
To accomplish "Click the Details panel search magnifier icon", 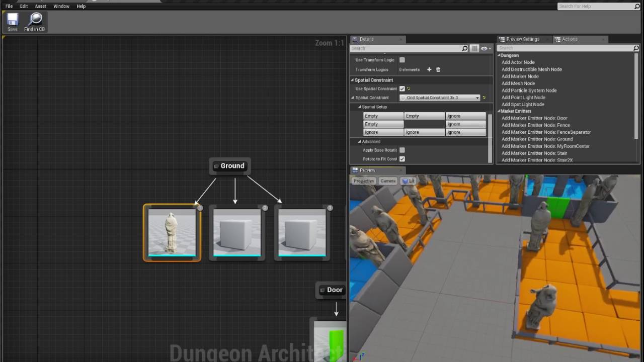I will (x=465, y=48).
